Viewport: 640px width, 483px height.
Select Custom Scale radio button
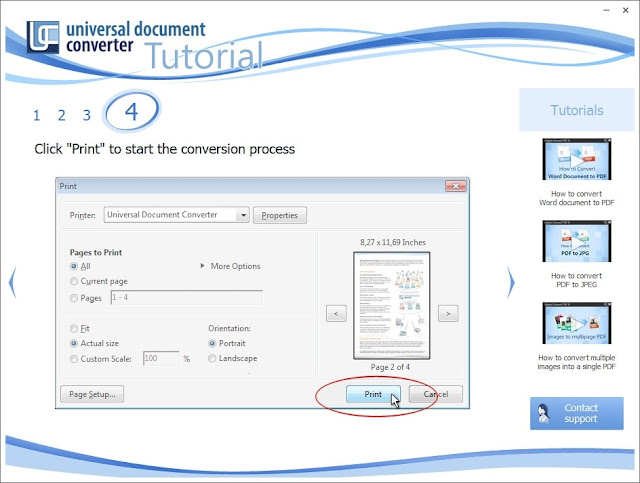point(74,359)
